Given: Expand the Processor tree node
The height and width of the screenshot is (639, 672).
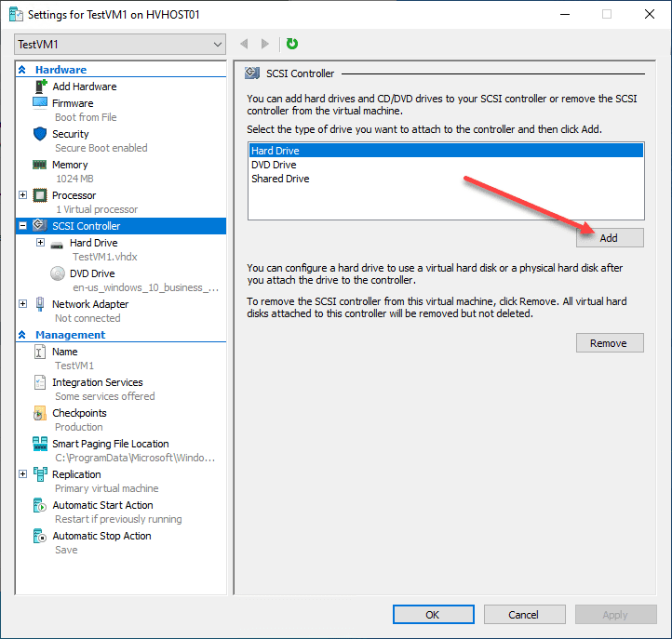Looking at the screenshot, I should 22,195.
